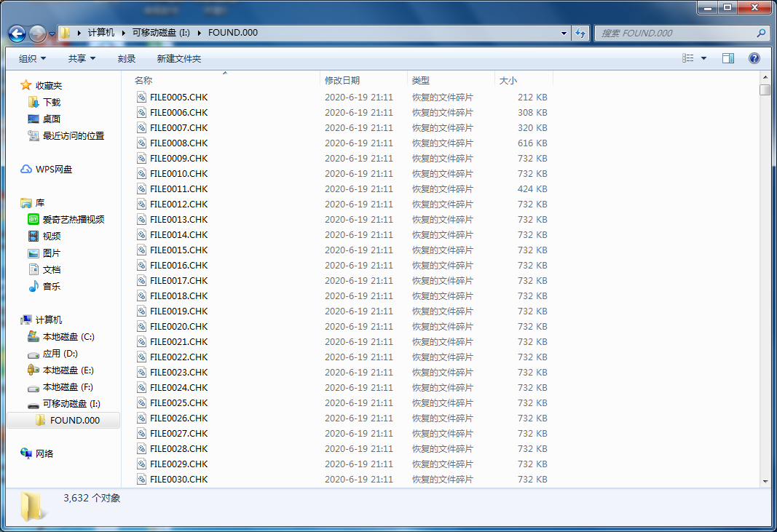Image resolution: width=777 pixels, height=532 pixels.
Task: Click the 本地磁盘 (C:) drive icon
Action: 33,337
